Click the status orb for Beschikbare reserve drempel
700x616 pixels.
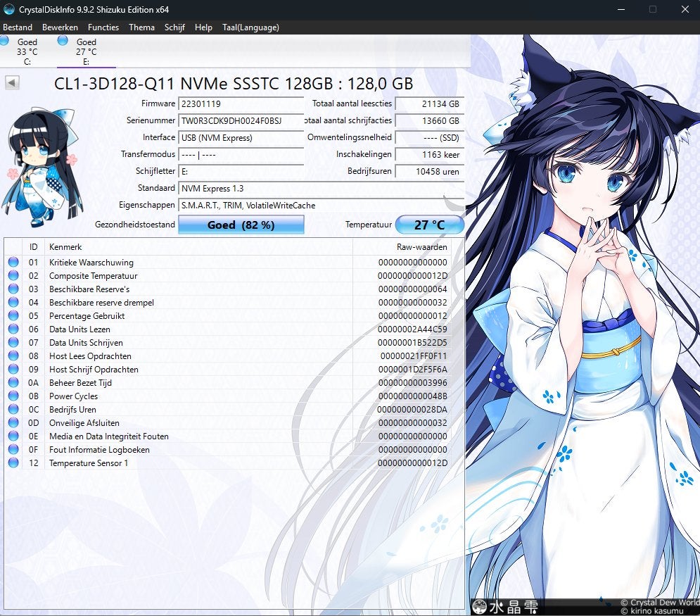coord(13,303)
